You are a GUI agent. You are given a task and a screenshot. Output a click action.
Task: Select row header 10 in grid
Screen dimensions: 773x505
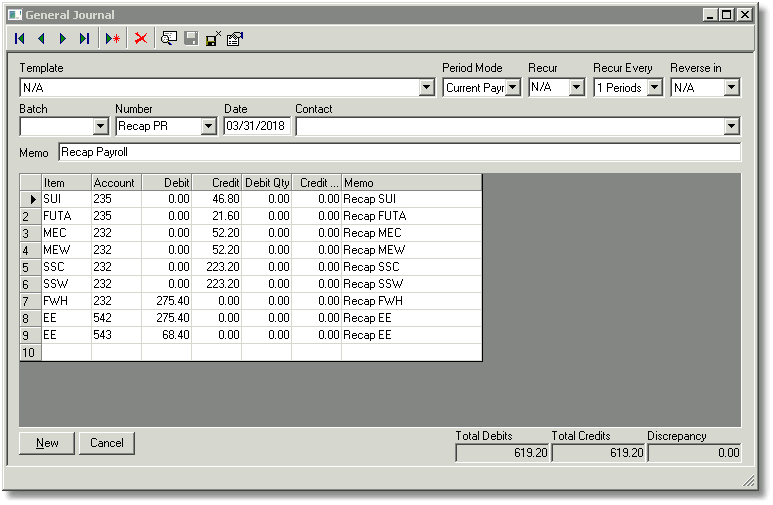(x=31, y=353)
